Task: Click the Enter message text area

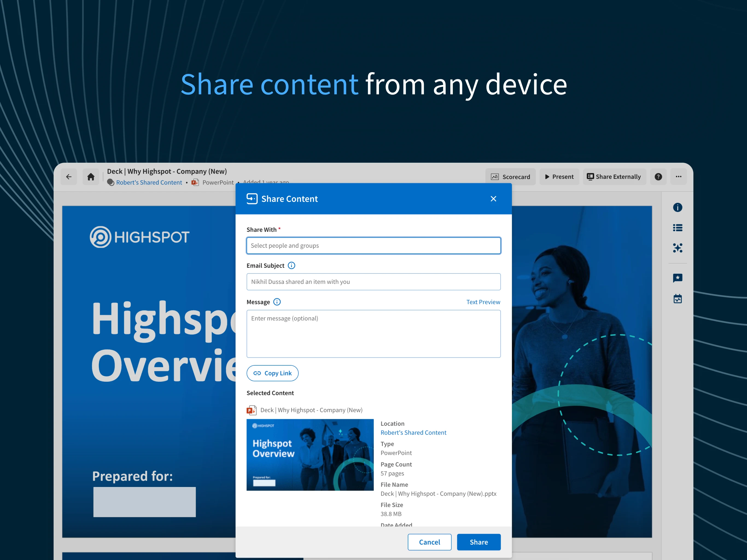Action: [373, 334]
